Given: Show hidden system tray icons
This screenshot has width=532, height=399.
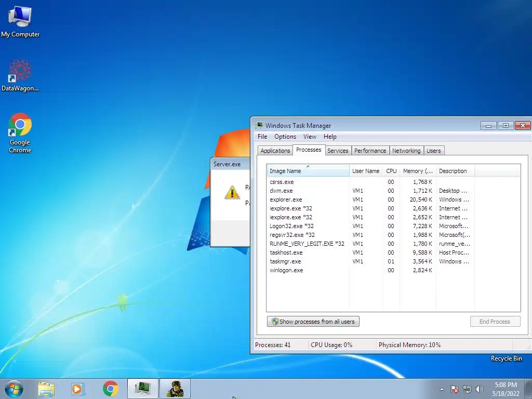Looking at the screenshot, I should pos(442,389).
